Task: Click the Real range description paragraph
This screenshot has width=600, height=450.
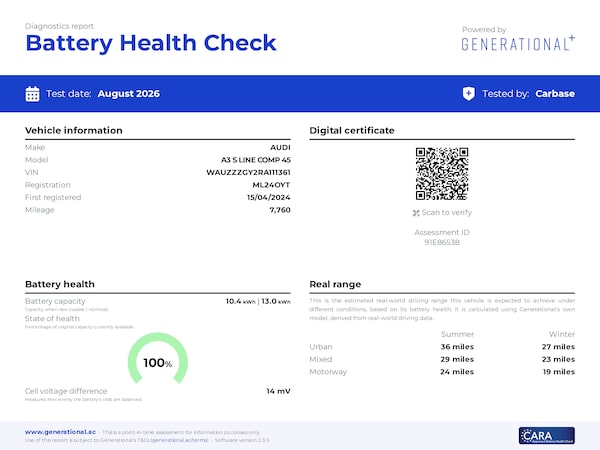Action: pyautogui.click(x=442, y=309)
